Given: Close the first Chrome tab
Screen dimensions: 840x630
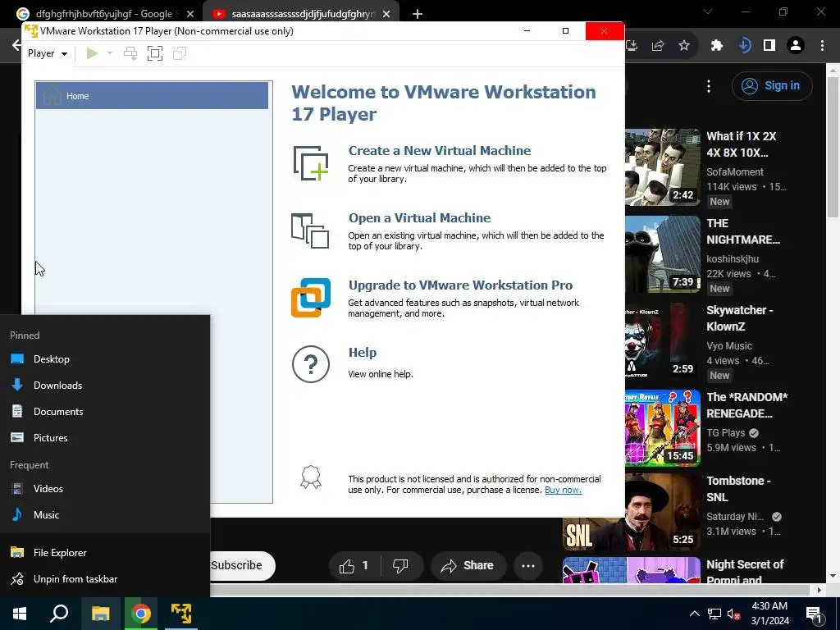Looking at the screenshot, I should tap(190, 14).
